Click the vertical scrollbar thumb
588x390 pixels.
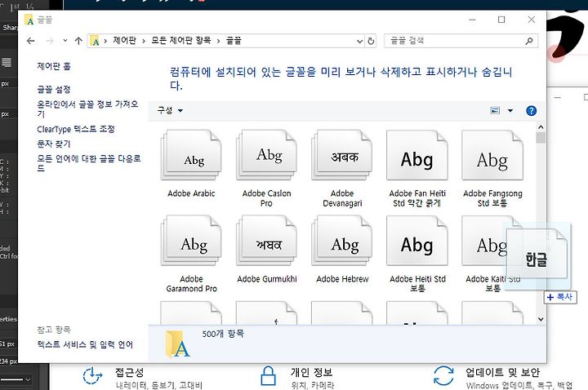tap(541, 138)
